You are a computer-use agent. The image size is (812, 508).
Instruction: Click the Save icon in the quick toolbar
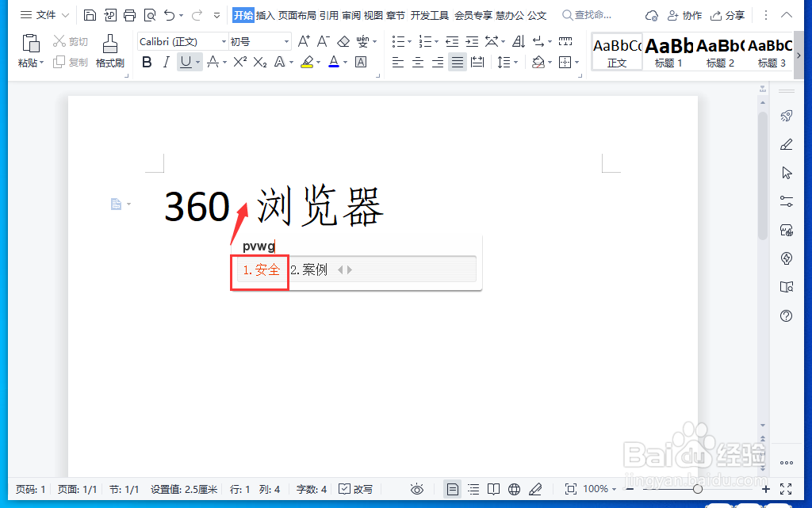90,15
